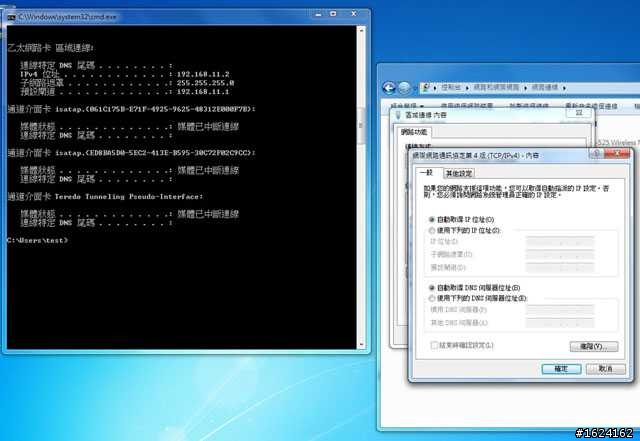Click the 進階(V)... button
Viewport: 640px width, 441px height.
[594, 347]
